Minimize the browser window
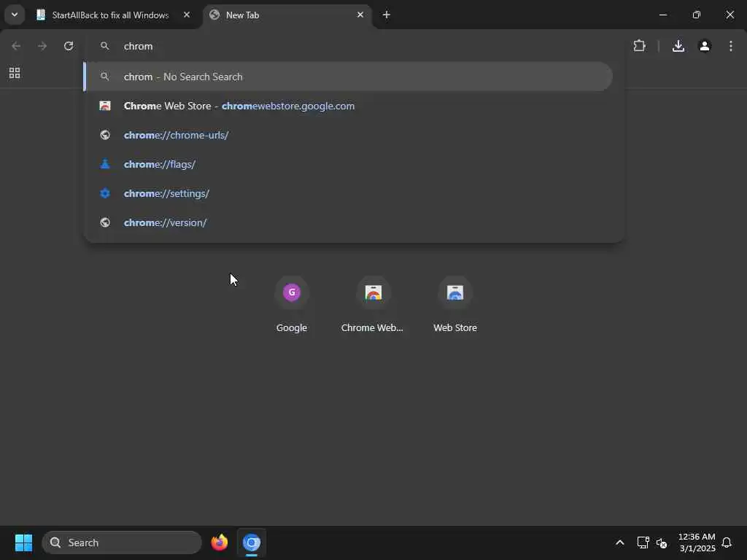747x560 pixels. [x=662, y=15]
